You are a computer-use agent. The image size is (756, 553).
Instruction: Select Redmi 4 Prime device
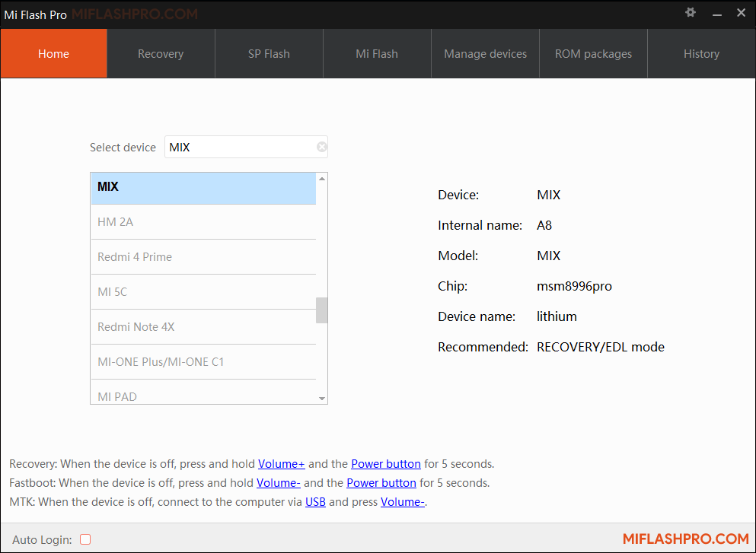tap(203, 257)
